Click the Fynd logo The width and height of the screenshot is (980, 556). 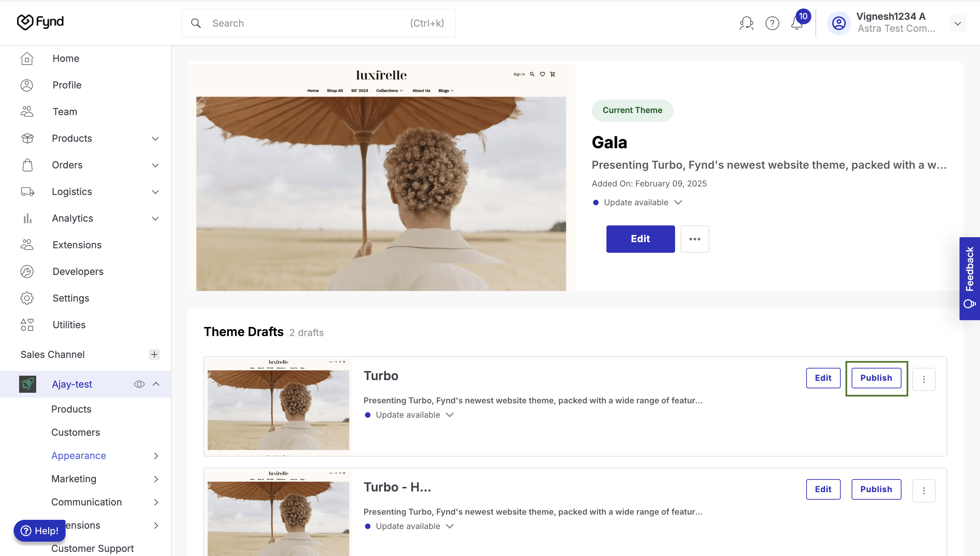(40, 22)
